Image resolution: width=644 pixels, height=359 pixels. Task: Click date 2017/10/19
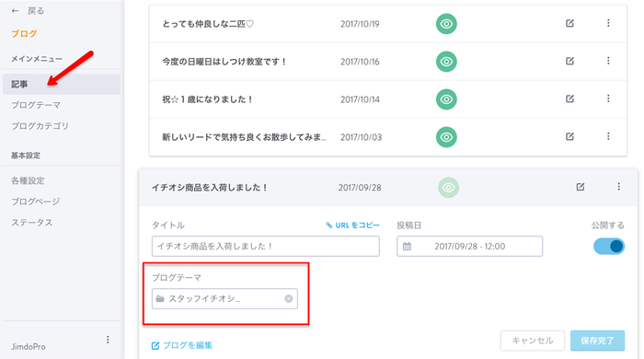pos(360,24)
